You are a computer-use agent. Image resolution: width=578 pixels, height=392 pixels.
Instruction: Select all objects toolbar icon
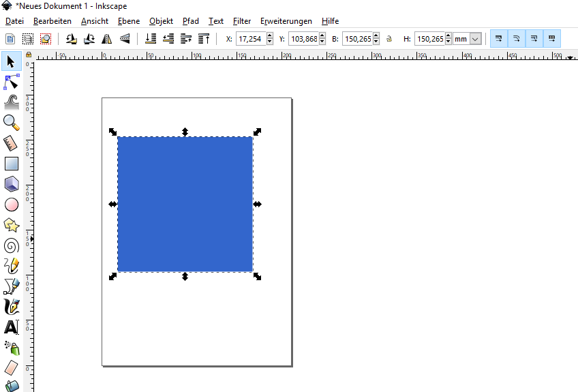click(x=10, y=39)
